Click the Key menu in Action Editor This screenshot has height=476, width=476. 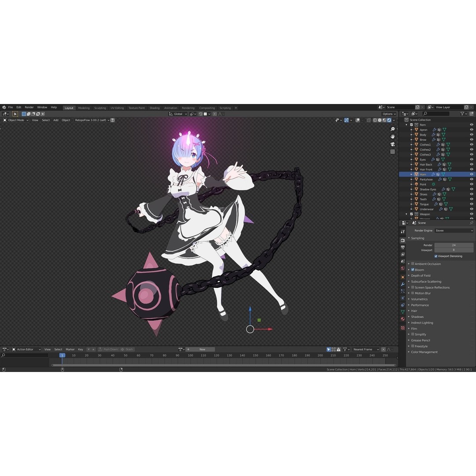pos(81,350)
